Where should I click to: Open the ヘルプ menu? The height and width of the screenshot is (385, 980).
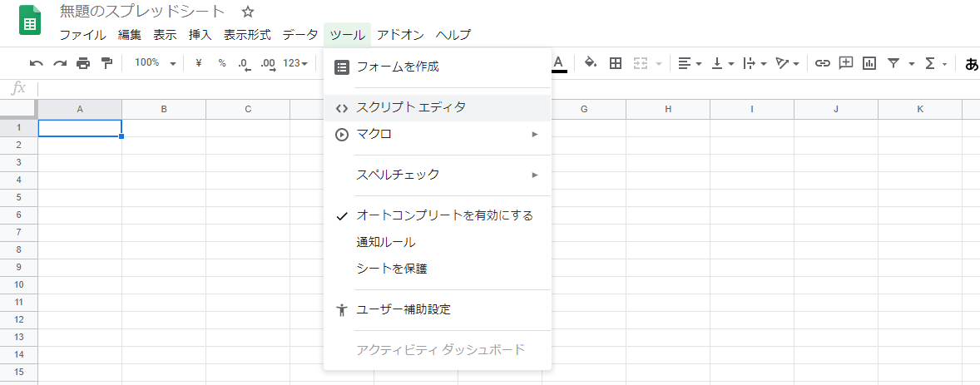453,35
